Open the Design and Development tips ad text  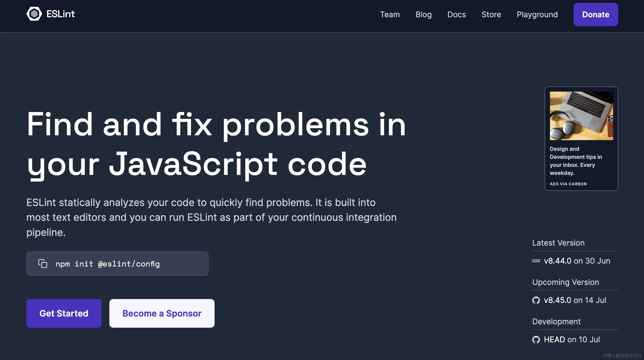pyautogui.click(x=576, y=161)
